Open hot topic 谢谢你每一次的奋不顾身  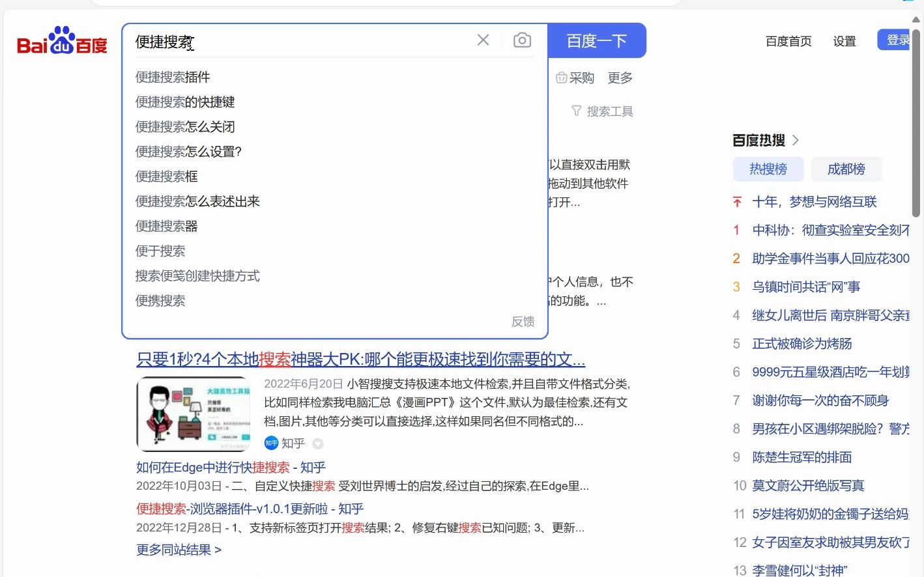pos(820,401)
